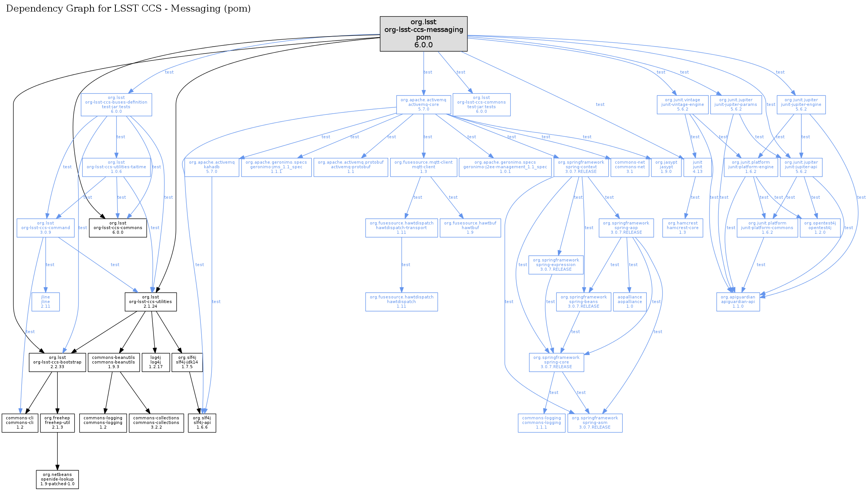Image resolution: width=868 pixels, height=491 pixels.
Task: Select the apiguardian-api 1.1.0 node
Action: 738,302
